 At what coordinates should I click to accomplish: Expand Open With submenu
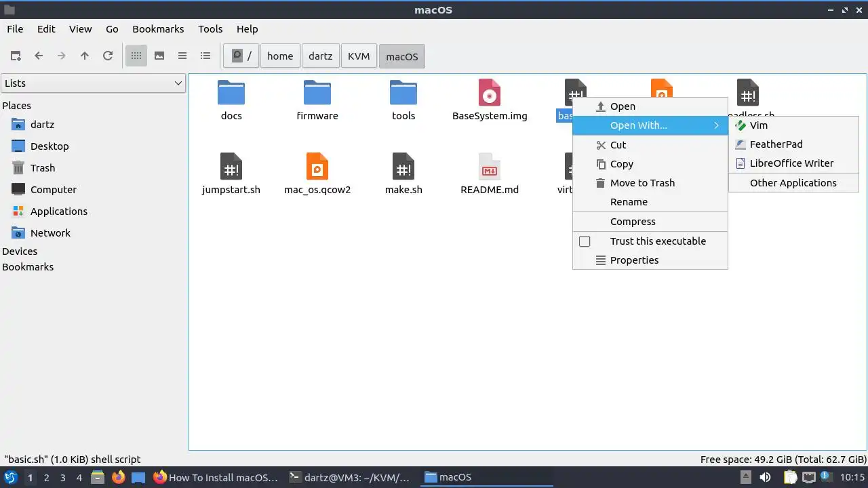click(650, 125)
